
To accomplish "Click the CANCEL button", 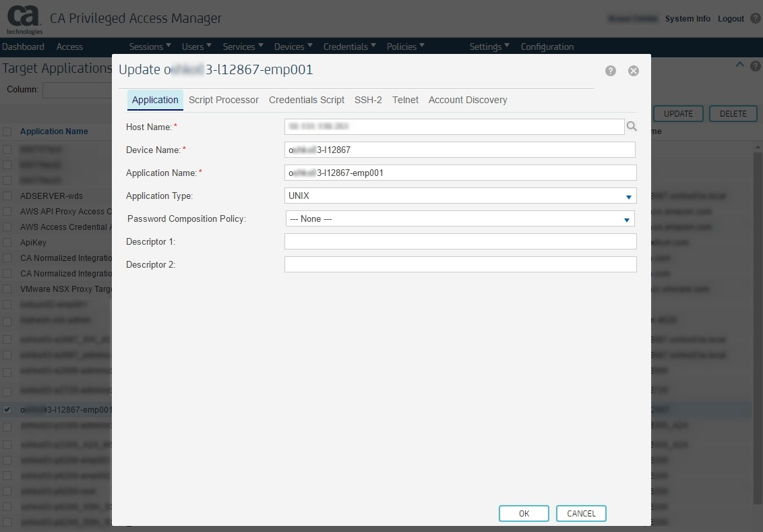I will click(x=581, y=514).
